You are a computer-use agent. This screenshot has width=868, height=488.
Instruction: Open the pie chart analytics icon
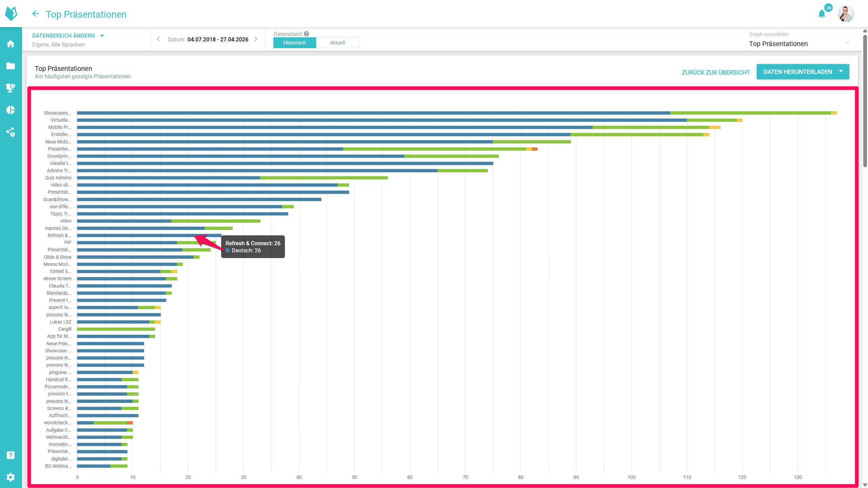point(11,110)
